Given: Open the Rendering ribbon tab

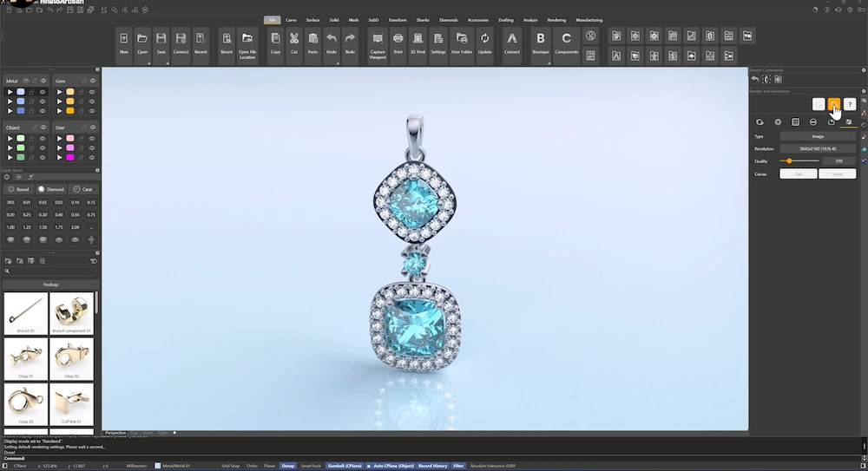Looking at the screenshot, I should pos(556,20).
